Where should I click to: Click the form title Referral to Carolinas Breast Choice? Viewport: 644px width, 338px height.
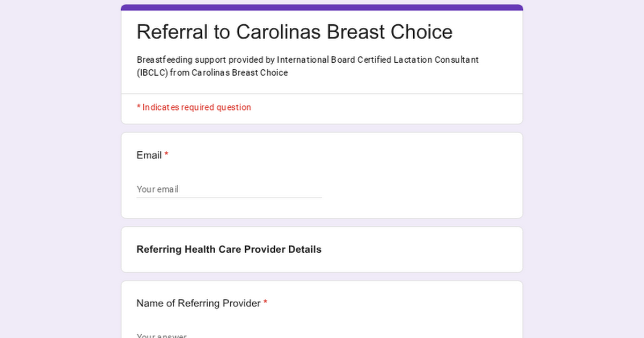[x=294, y=32]
